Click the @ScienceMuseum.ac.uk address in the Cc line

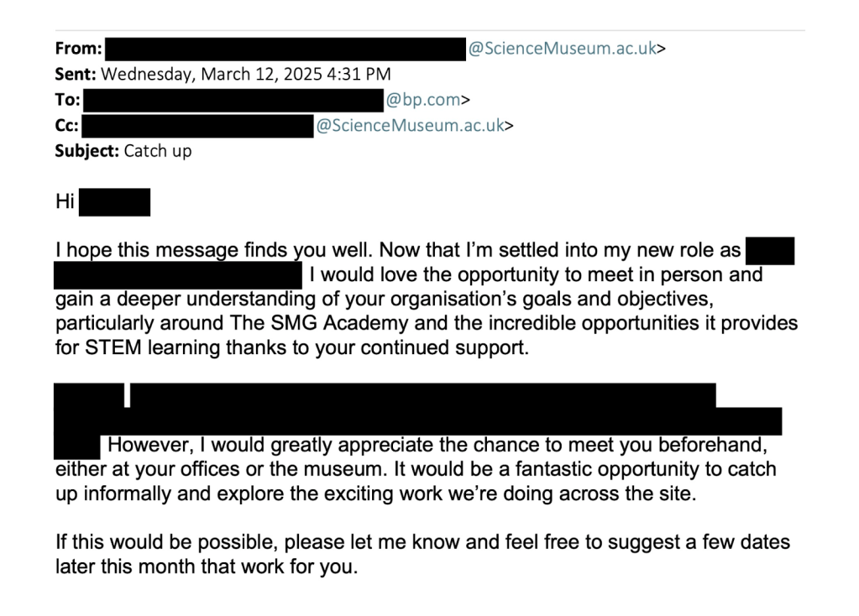[409, 126]
